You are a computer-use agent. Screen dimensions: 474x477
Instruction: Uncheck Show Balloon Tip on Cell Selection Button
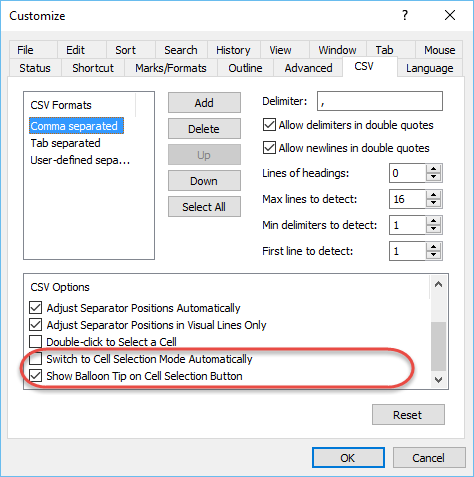click(35, 376)
